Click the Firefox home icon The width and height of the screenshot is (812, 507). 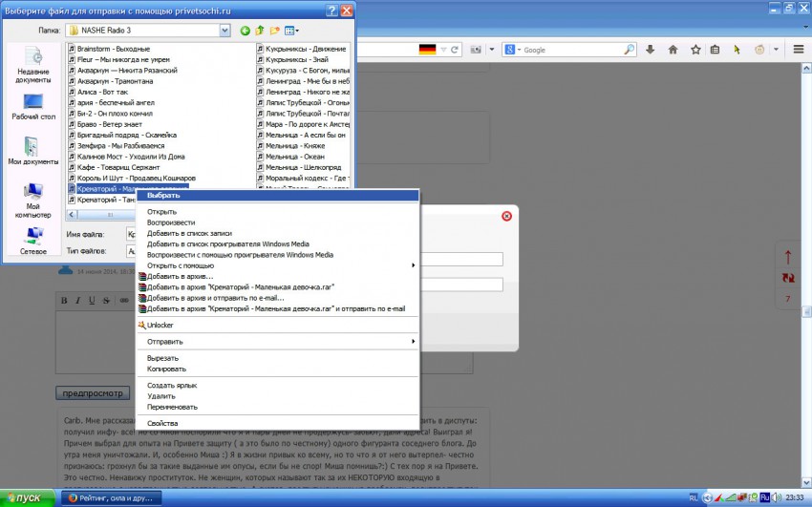673,50
